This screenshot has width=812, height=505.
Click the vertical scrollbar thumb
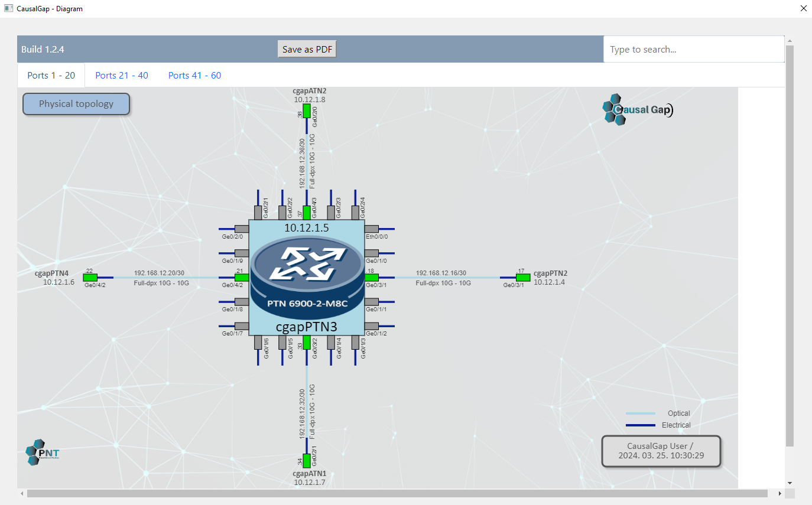pos(790,245)
